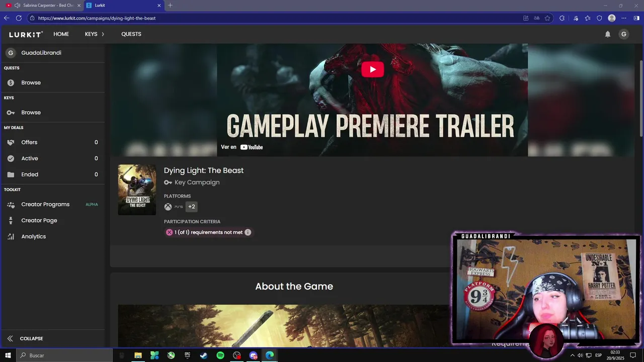Open Creator Programs in Toolkit

click(52, 205)
